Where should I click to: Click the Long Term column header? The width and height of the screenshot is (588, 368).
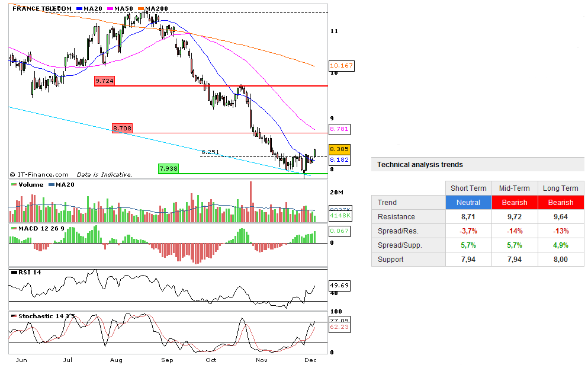(561, 188)
